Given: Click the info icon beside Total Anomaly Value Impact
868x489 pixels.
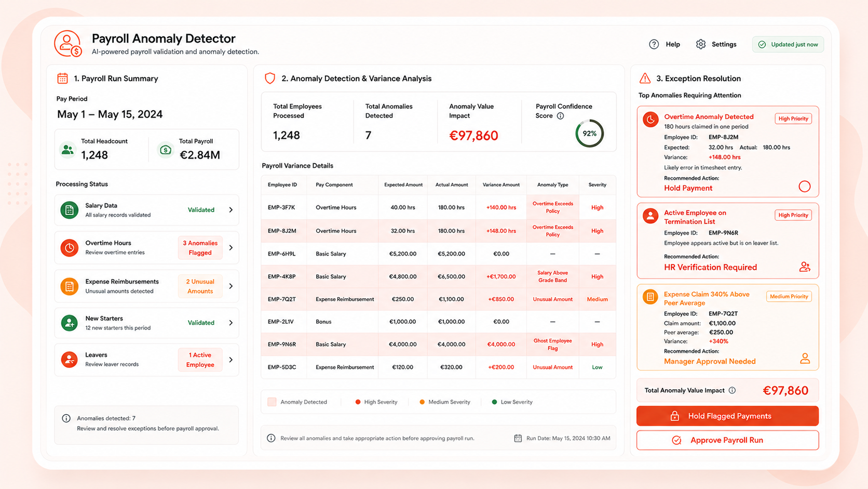Looking at the screenshot, I should (x=732, y=390).
